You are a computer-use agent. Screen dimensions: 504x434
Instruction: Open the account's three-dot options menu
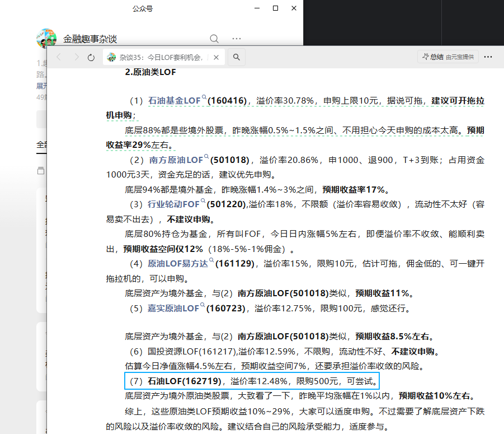(237, 39)
